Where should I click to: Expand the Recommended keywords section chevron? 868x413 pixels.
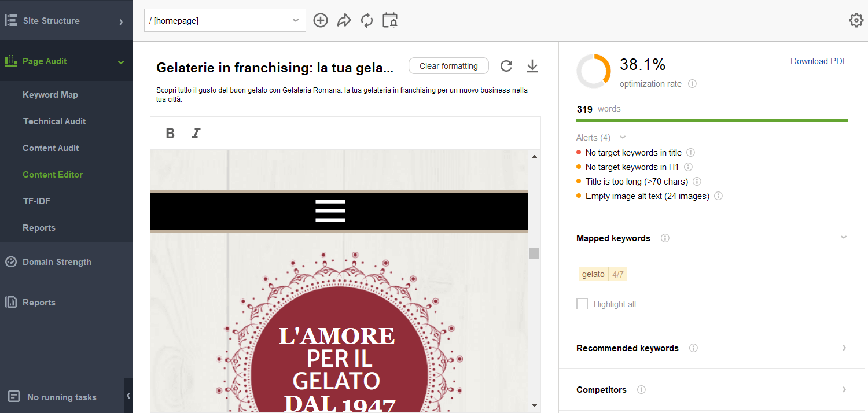[x=844, y=348]
